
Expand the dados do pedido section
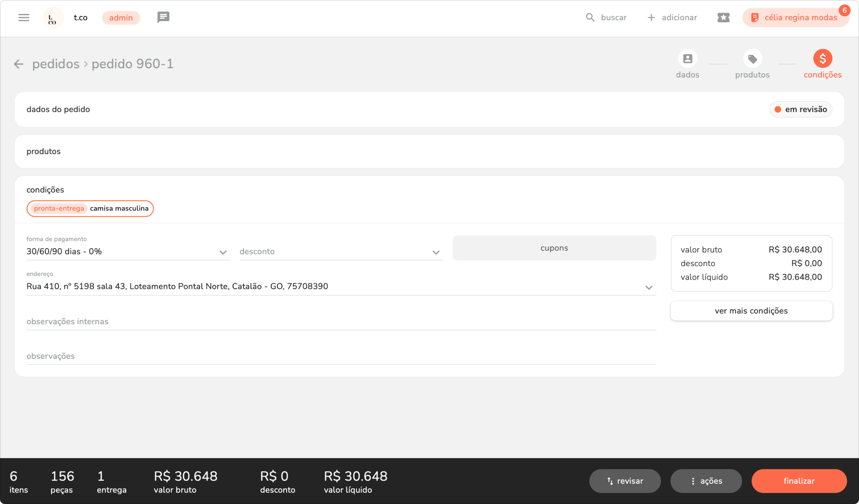(58, 109)
